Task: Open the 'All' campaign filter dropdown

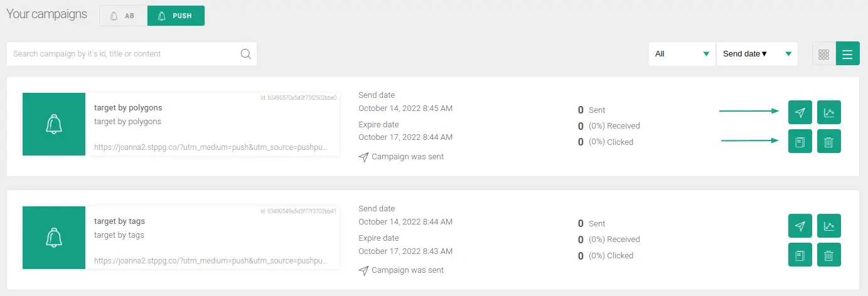Action: click(x=682, y=54)
